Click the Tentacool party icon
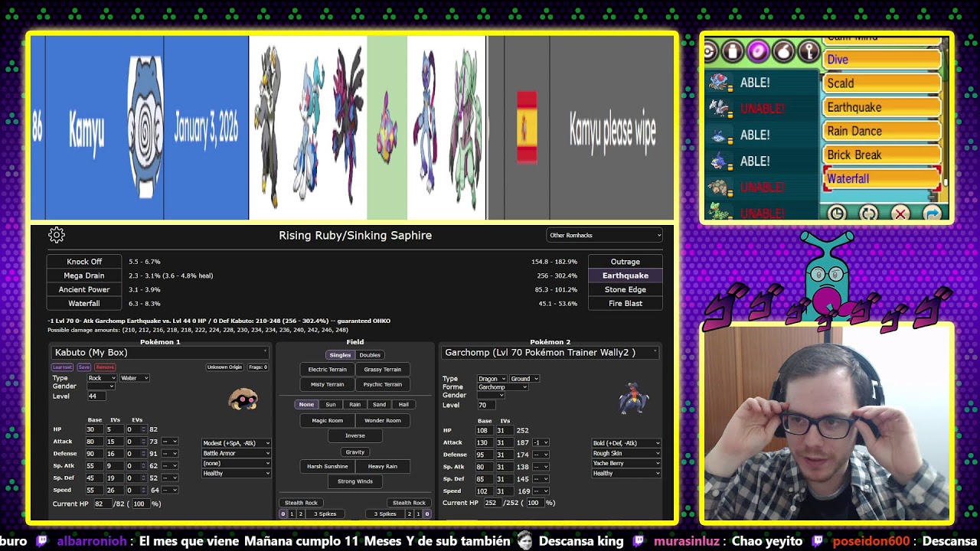The image size is (980, 551). pos(720,82)
